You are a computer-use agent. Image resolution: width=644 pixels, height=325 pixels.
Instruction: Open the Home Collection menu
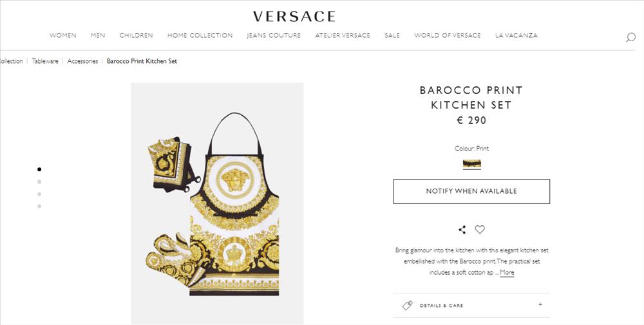(x=200, y=35)
